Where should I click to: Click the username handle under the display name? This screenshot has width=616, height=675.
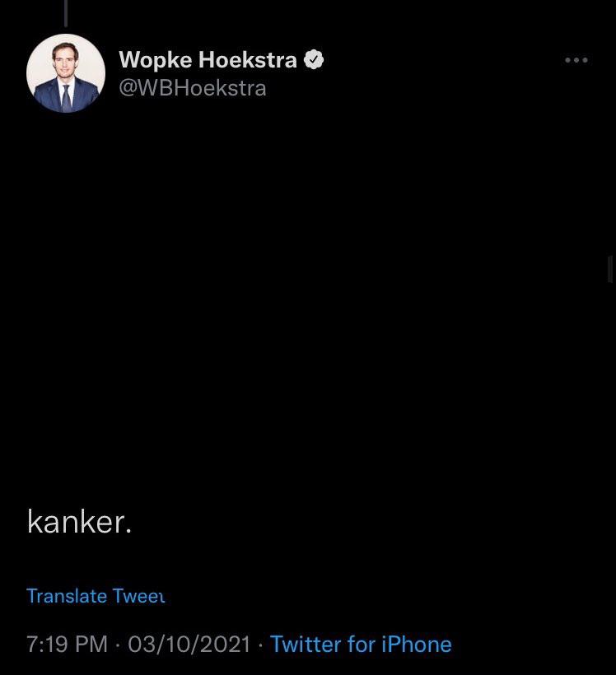pos(194,88)
